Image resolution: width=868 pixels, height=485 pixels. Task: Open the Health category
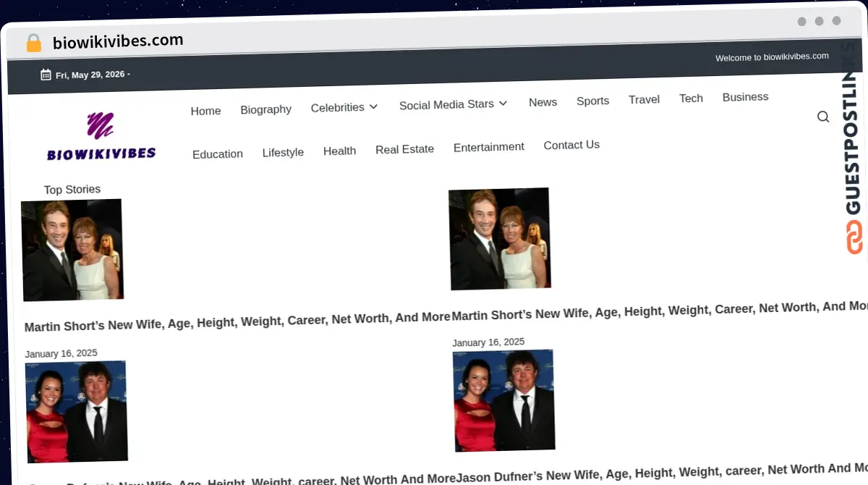(339, 151)
